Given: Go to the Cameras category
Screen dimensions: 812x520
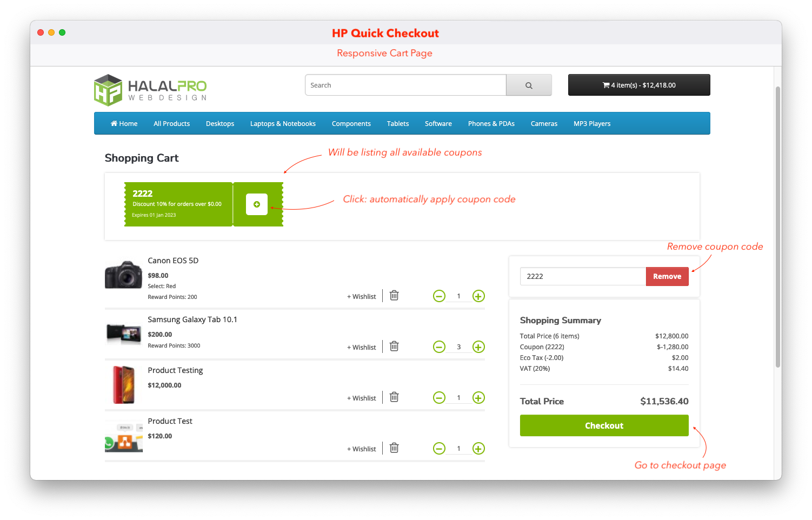Looking at the screenshot, I should 544,124.
